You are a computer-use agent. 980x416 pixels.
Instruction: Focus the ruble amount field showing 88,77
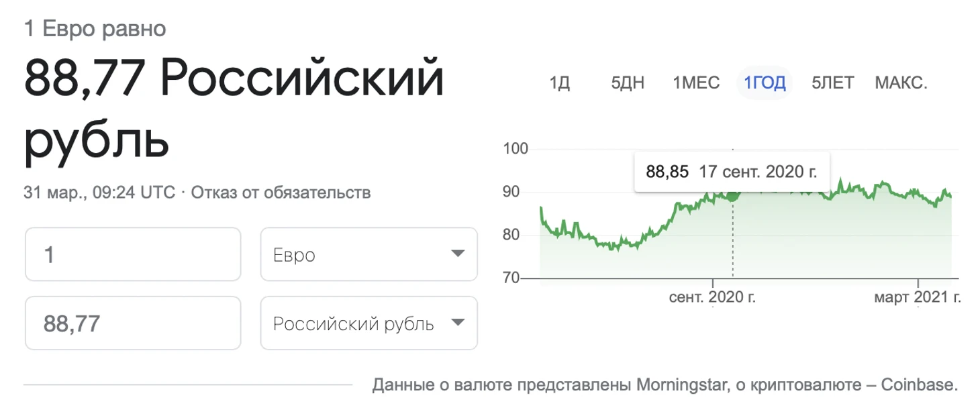click(133, 323)
